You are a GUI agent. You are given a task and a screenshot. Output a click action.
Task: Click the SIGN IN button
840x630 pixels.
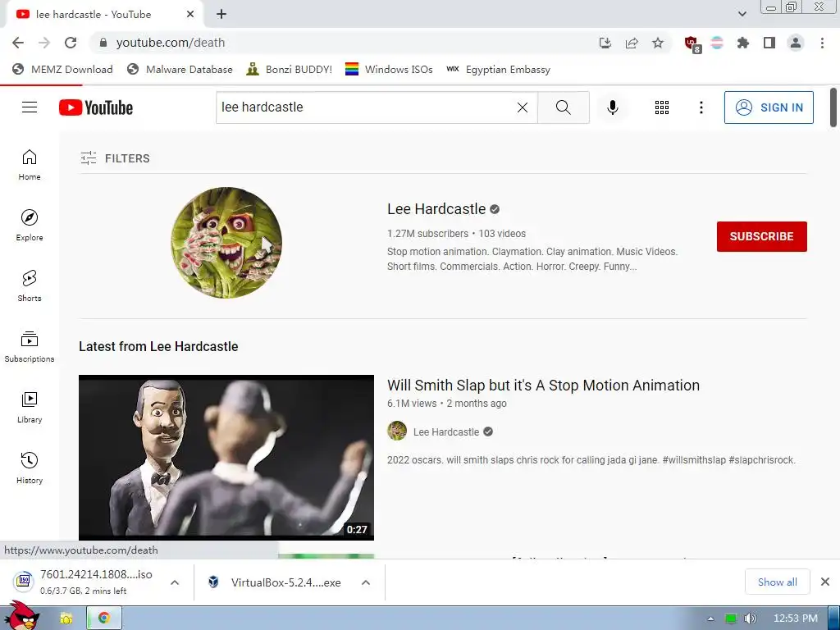point(769,107)
